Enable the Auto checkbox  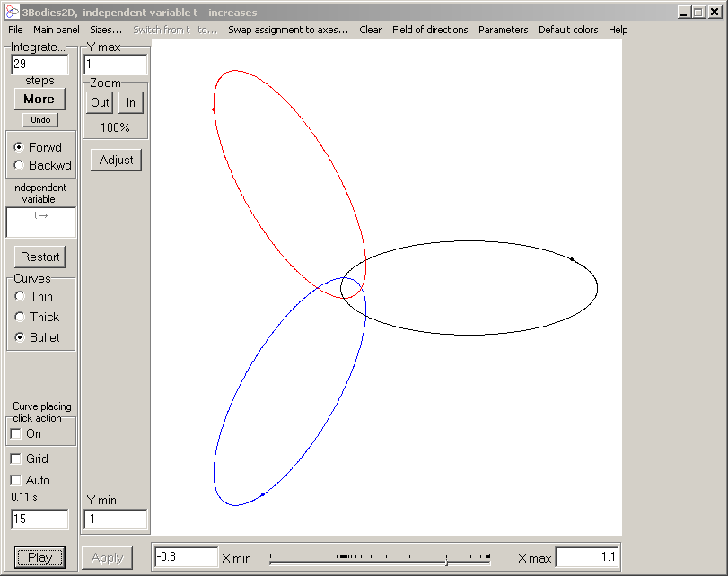tap(16, 480)
